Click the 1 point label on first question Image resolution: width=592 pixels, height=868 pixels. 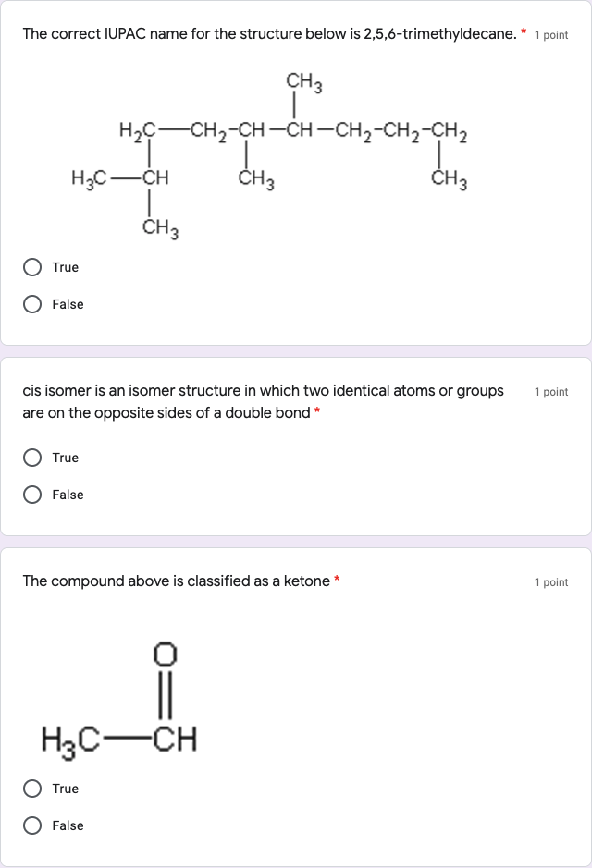pos(553,36)
